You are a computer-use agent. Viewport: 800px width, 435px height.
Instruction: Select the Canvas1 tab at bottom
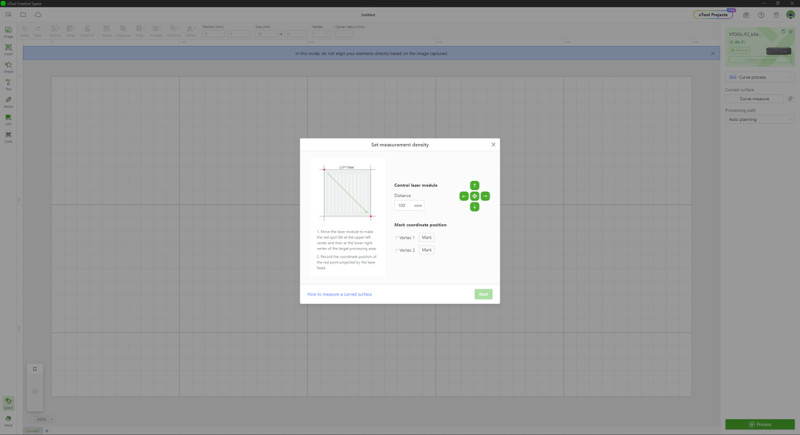coord(32,431)
